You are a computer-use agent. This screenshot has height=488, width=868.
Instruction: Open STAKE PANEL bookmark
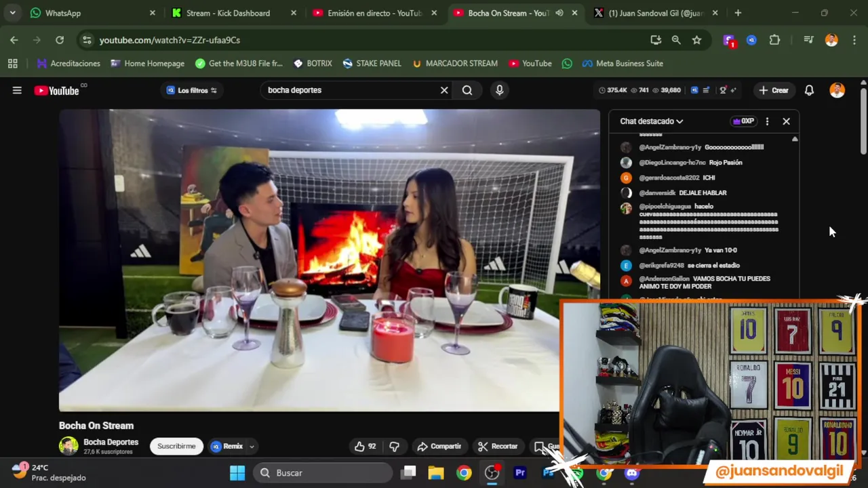pos(372,63)
